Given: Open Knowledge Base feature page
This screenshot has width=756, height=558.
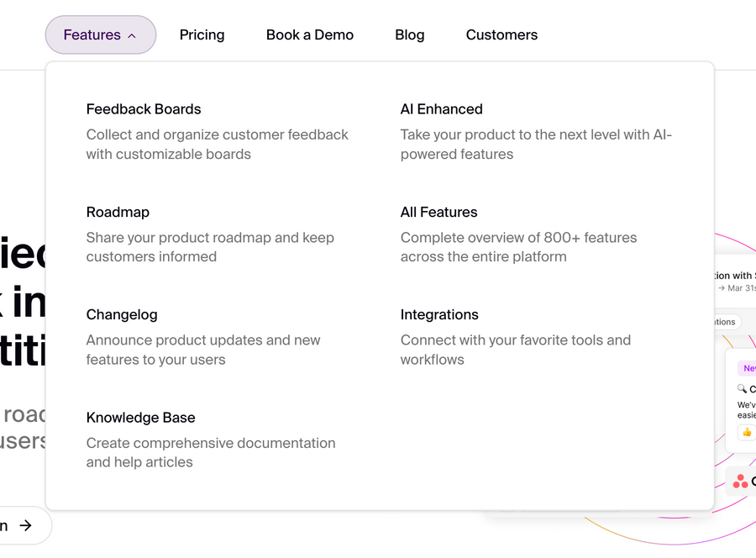Looking at the screenshot, I should tap(140, 418).
